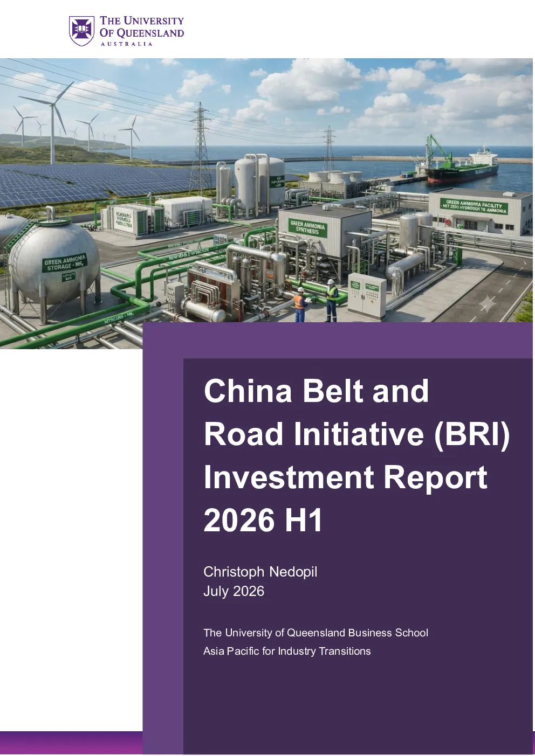Click the 'China Belt and' title line
Screen dimensions: 535x756
[317, 391]
